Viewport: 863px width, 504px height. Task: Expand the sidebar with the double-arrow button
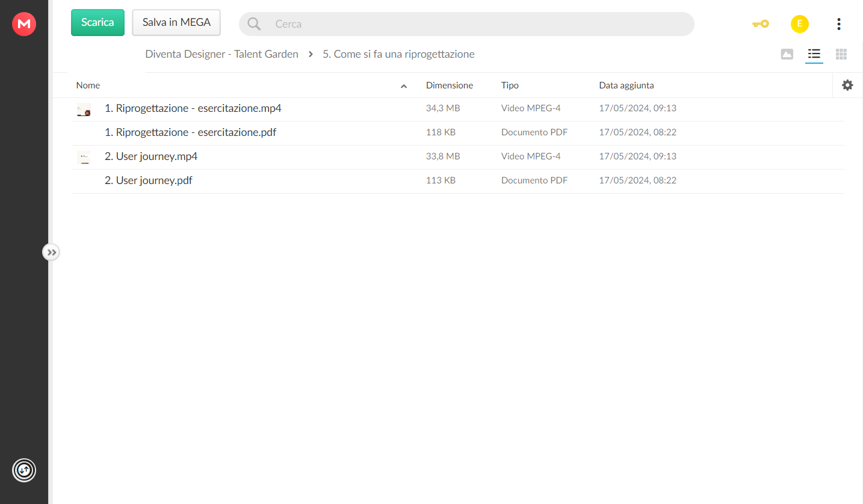tap(51, 252)
